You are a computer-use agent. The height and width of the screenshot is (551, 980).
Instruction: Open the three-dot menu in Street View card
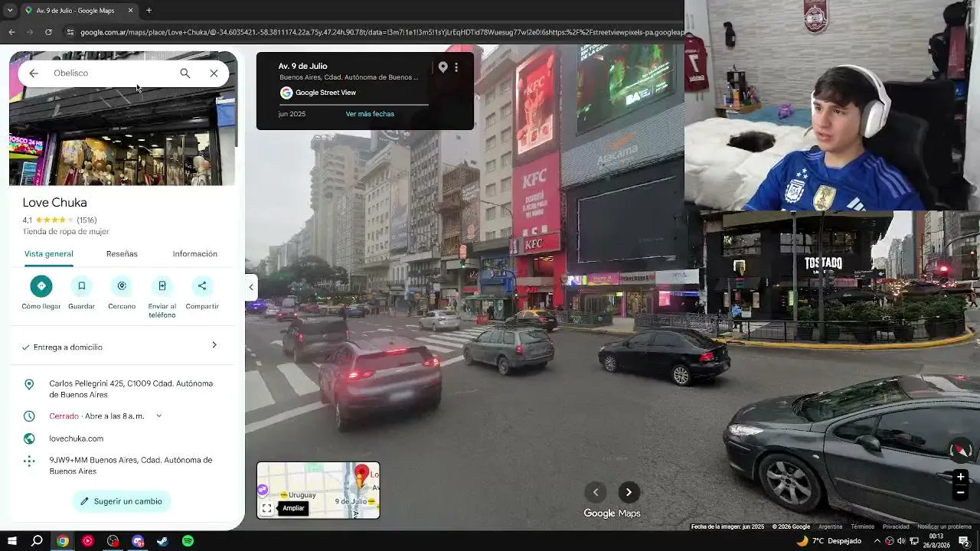tap(456, 67)
